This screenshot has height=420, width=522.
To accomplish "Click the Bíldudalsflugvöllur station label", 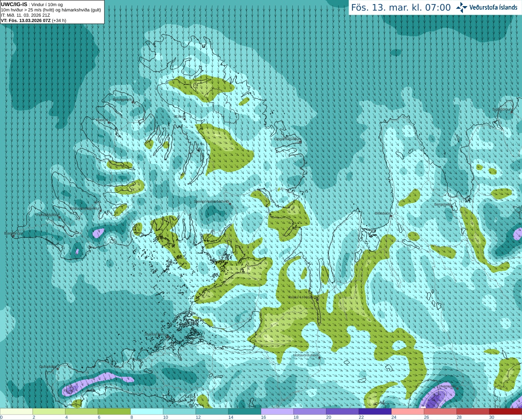I will click(84, 208).
